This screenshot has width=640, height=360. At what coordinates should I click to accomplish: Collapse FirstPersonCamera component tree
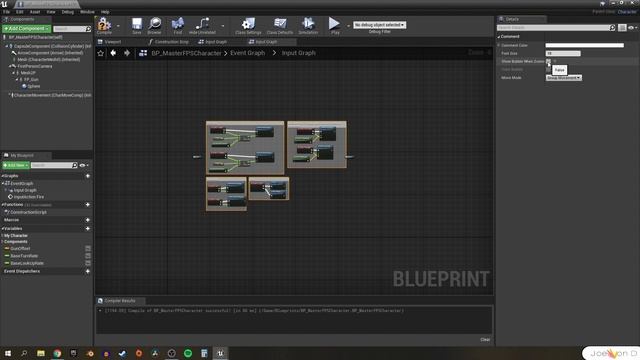point(10,66)
